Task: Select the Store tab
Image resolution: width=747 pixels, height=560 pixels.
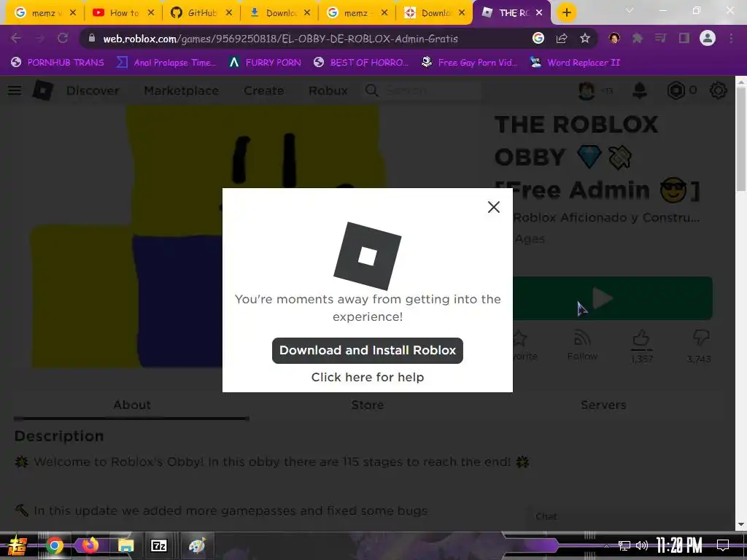Action: point(368,405)
